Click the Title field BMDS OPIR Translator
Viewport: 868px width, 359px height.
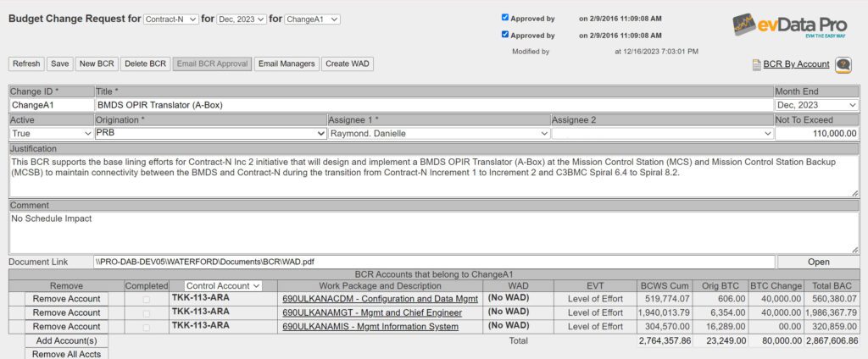434,104
